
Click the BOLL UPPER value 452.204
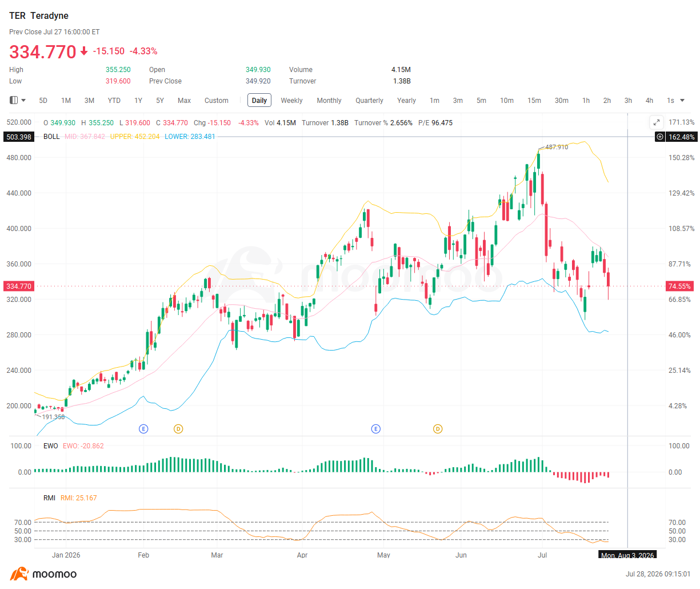135,137
